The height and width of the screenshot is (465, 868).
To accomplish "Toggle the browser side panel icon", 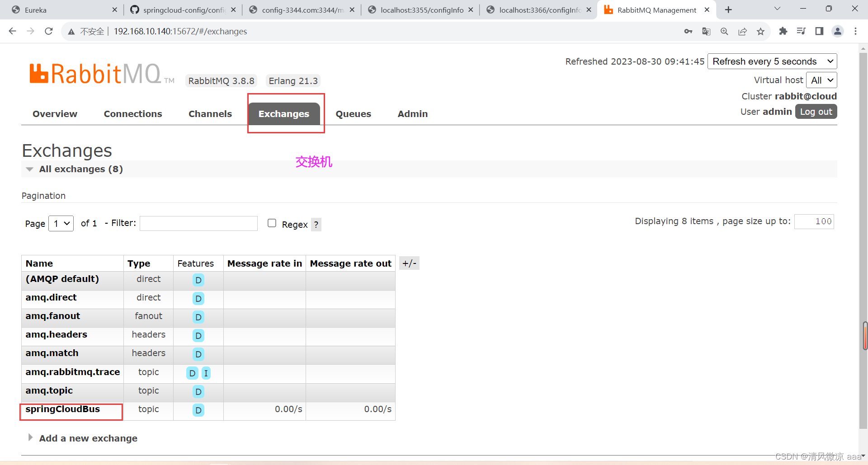I will [x=819, y=31].
